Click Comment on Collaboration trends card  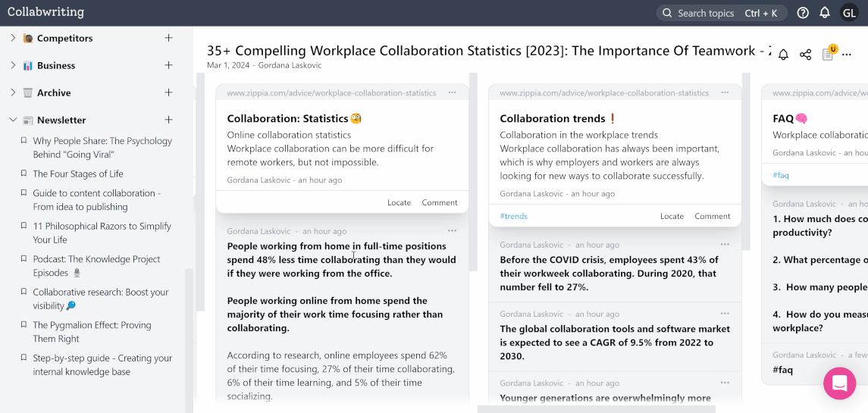pos(713,216)
